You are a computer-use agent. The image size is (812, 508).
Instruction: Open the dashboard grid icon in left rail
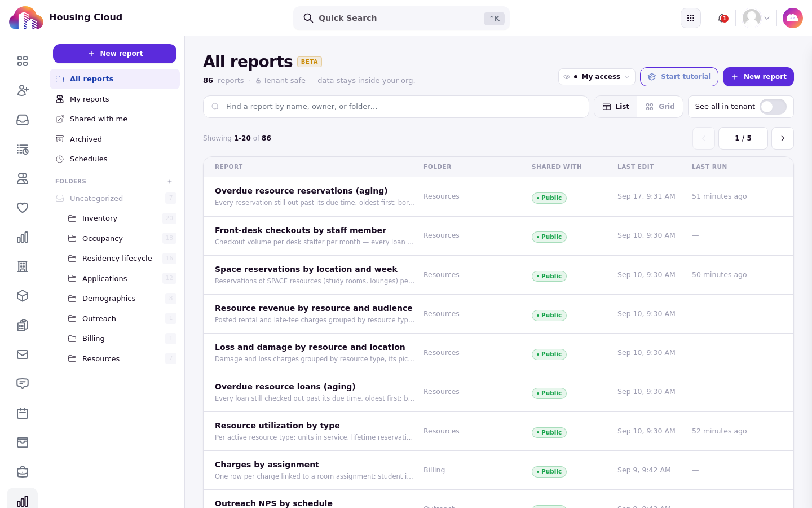point(23,61)
